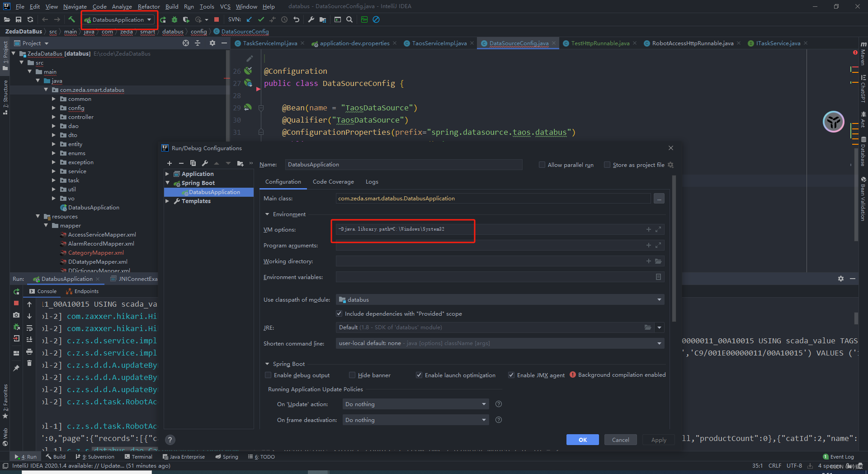
Task: Click the Project panel locate target icon
Action: pyautogui.click(x=186, y=43)
